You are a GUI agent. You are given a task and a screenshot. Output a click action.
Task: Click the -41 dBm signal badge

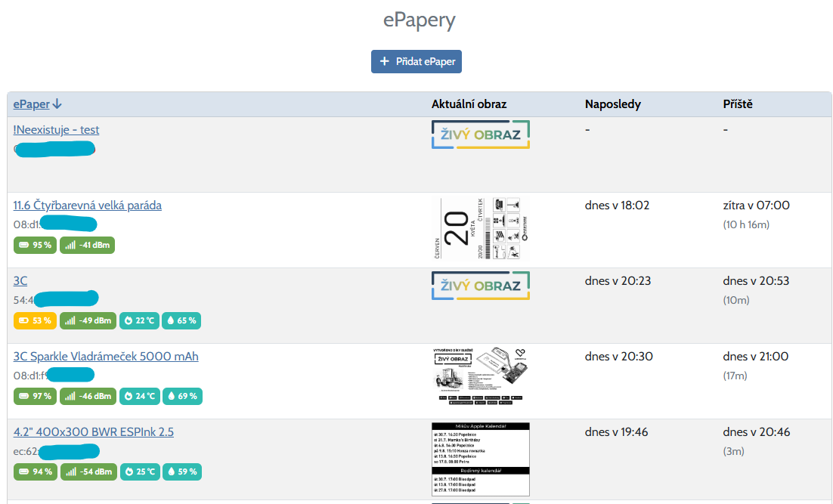tap(88, 245)
